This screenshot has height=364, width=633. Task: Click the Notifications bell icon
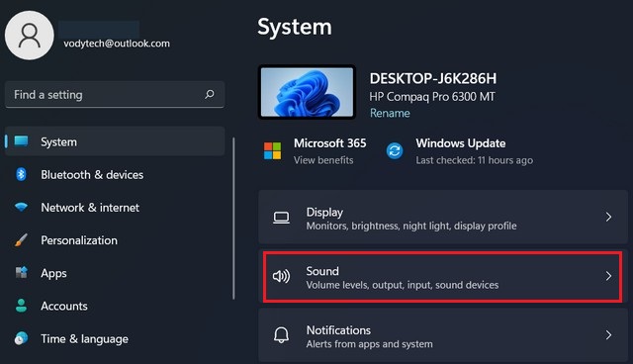pyautogui.click(x=281, y=335)
